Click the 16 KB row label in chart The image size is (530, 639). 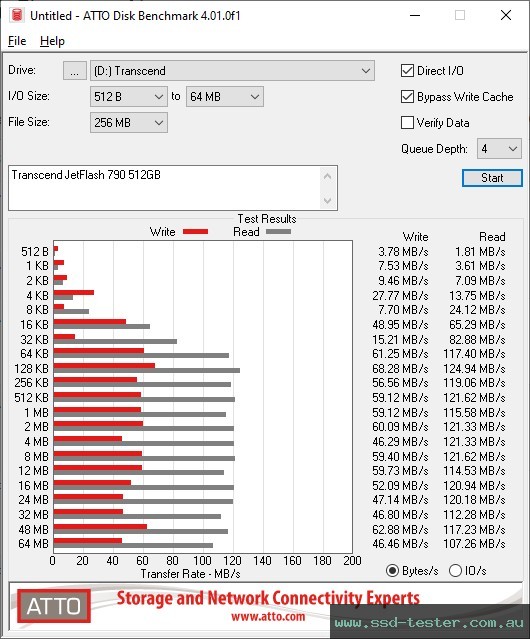click(x=35, y=325)
